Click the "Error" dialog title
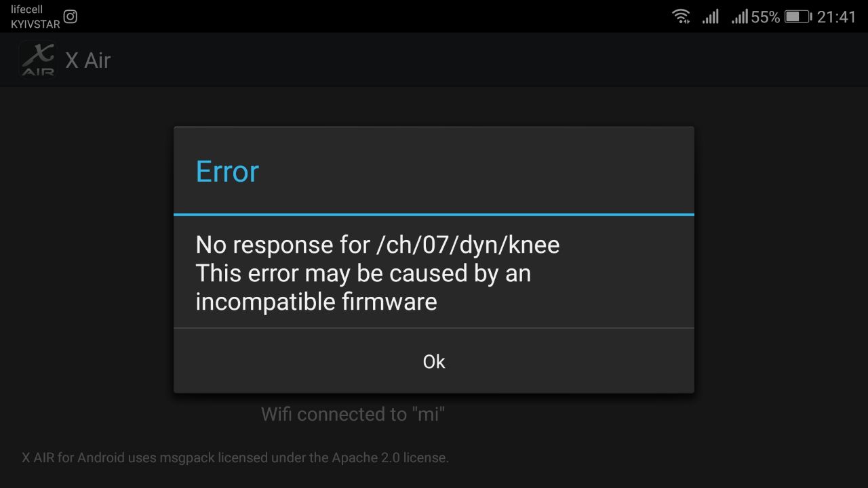 pyautogui.click(x=227, y=171)
